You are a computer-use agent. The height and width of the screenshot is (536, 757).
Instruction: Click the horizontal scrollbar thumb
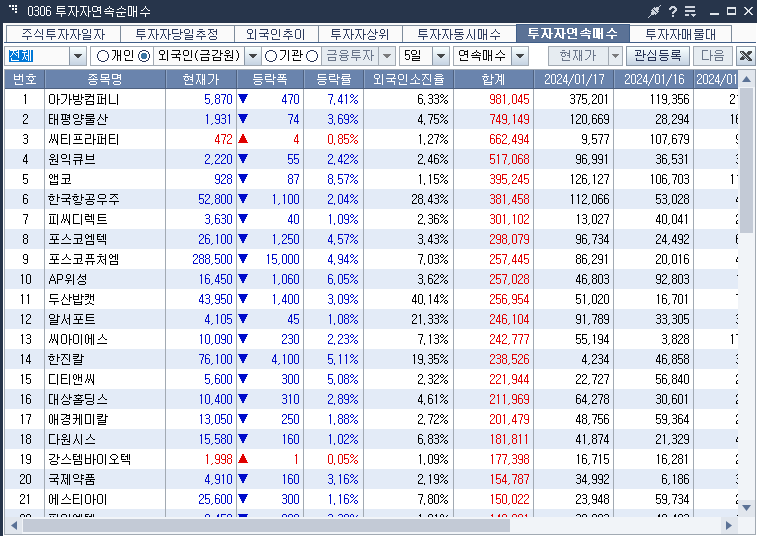point(266,525)
